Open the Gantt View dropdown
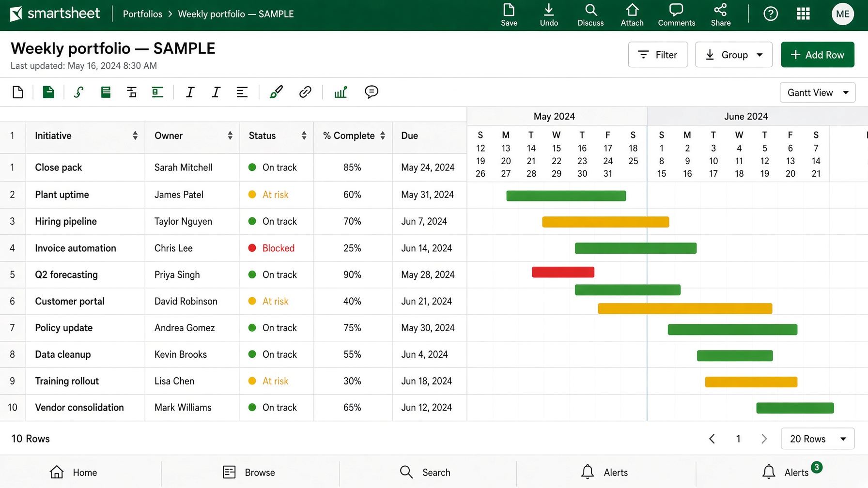This screenshot has width=868, height=488. [818, 92]
